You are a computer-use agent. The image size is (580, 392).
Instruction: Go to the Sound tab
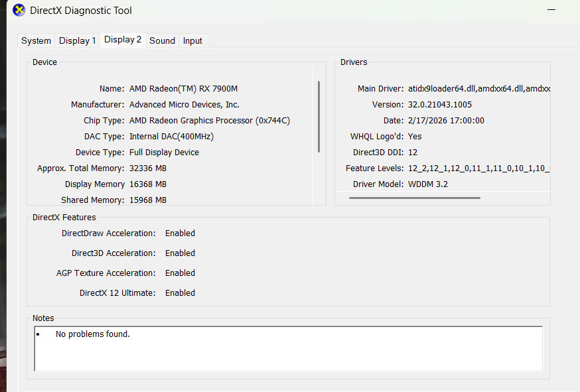pyautogui.click(x=162, y=40)
